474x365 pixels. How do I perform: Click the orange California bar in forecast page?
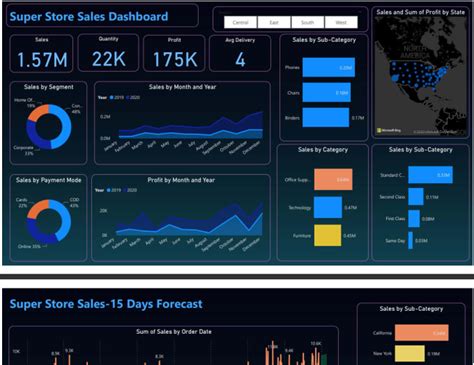tap(422, 333)
